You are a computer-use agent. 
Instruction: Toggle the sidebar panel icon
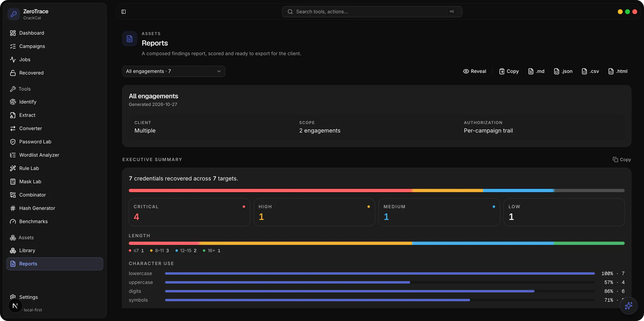(x=124, y=12)
